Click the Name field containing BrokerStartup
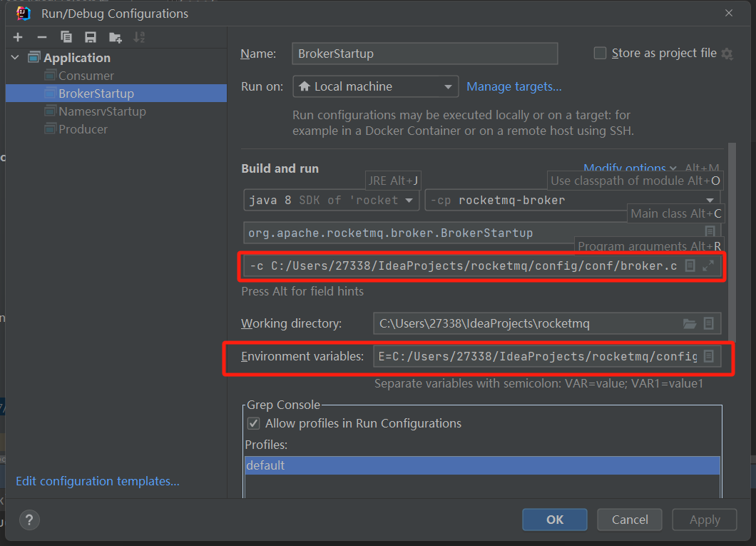756x546 pixels. (x=425, y=54)
